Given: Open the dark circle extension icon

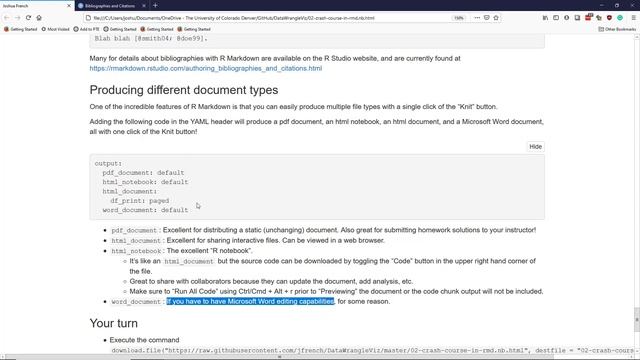Looking at the screenshot, I should pyautogui.click(x=567, y=18).
